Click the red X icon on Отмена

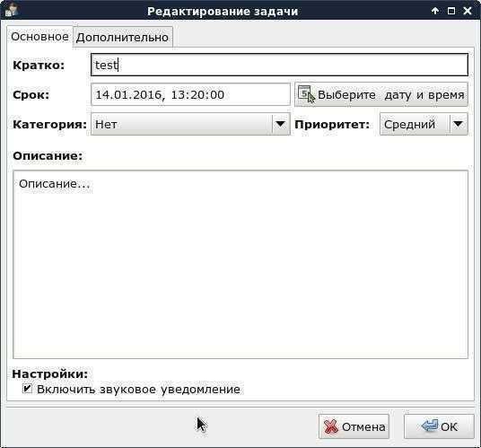click(x=330, y=426)
